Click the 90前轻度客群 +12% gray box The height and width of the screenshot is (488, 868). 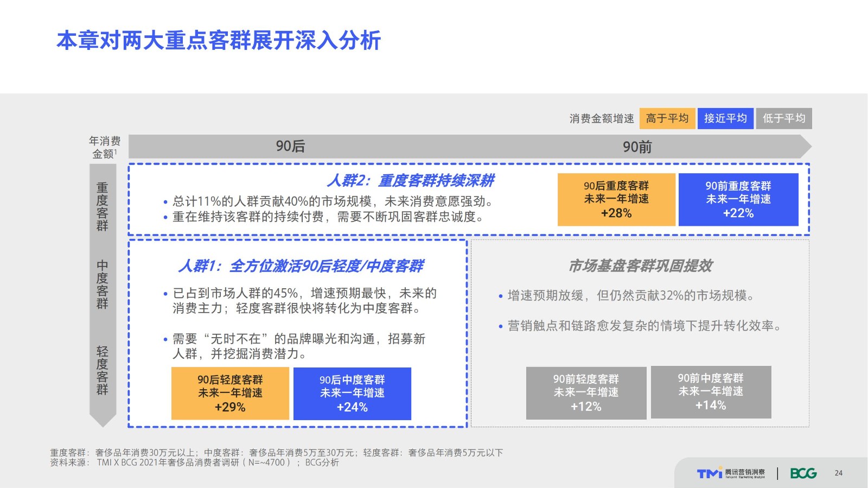[586, 392]
